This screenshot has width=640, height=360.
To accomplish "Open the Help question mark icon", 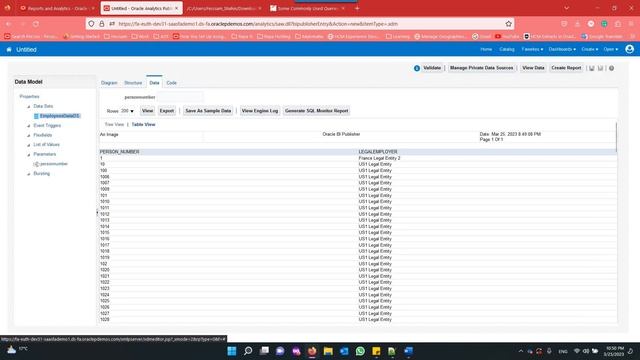I will pyautogui.click(x=611, y=68).
